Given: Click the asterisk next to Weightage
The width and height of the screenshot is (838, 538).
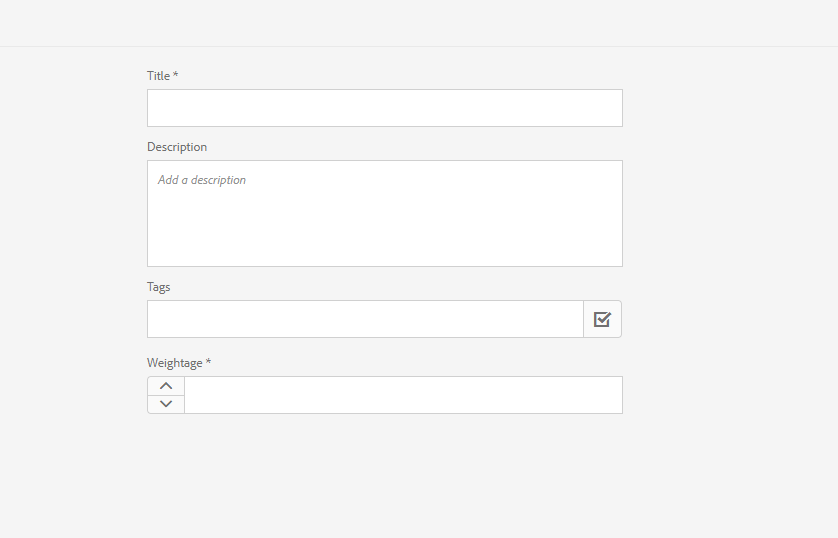Looking at the screenshot, I should [208, 362].
